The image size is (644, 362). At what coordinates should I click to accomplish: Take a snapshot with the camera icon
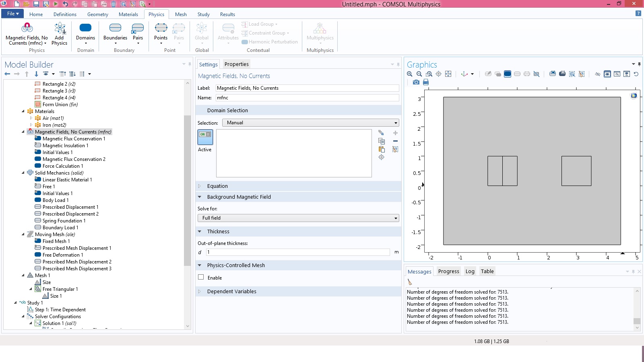pyautogui.click(x=416, y=82)
